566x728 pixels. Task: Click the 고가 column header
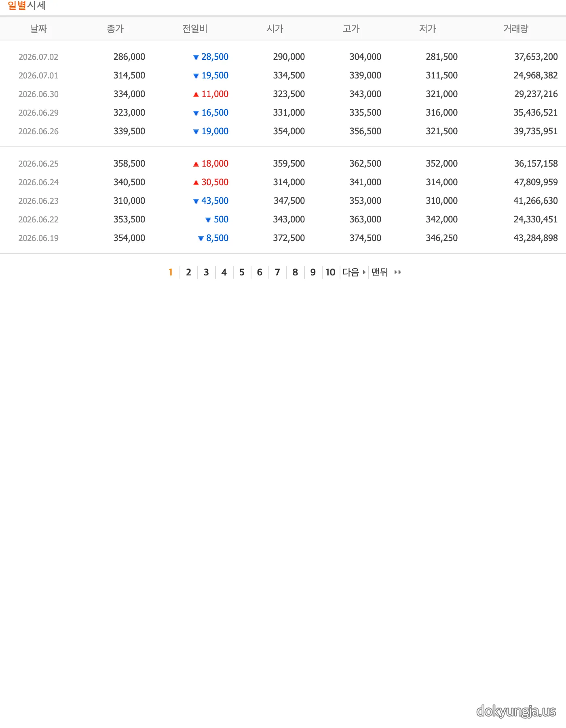point(351,29)
